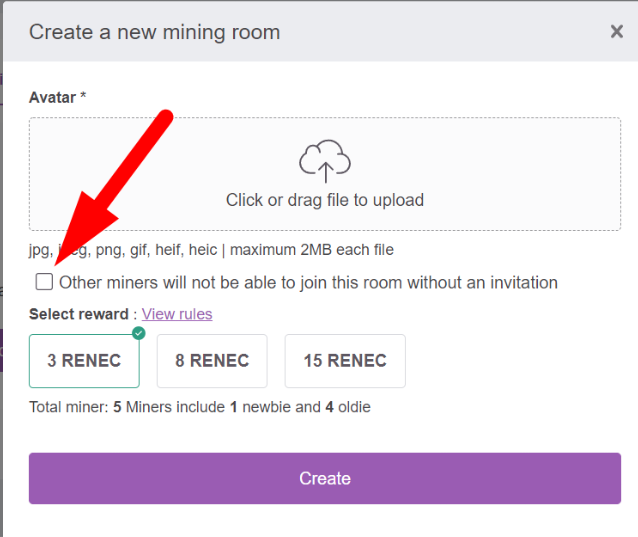Click the 'Click or drag file to upload' text
Image resolution: width=638 pixels, height=537 pixels.
(x=324, y=200)
